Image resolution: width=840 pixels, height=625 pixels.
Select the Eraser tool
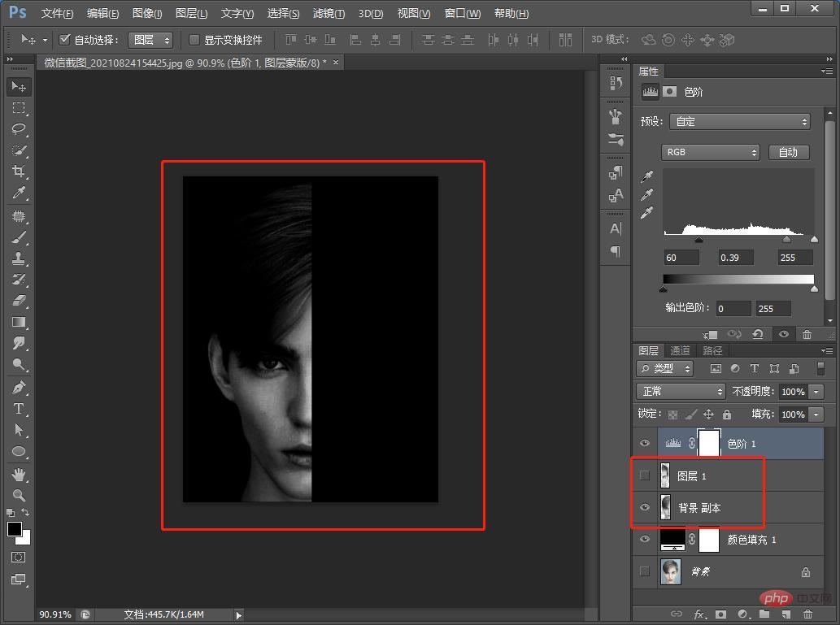19,301
